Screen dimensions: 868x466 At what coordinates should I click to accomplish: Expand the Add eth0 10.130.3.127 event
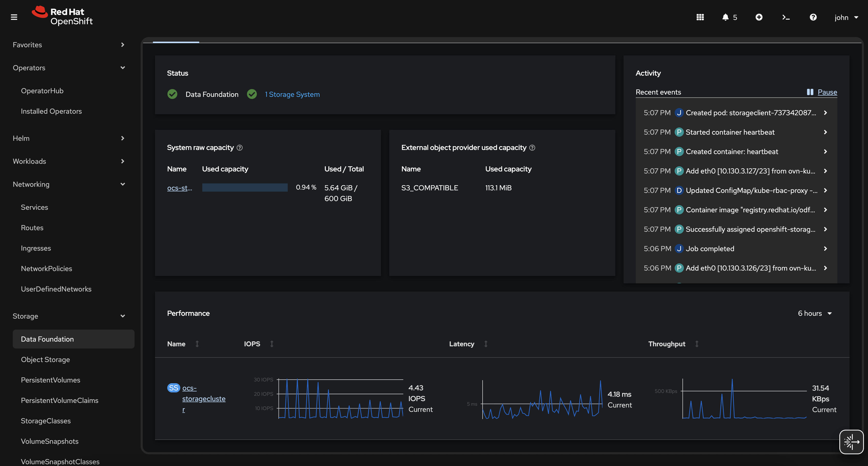[825, 171]
